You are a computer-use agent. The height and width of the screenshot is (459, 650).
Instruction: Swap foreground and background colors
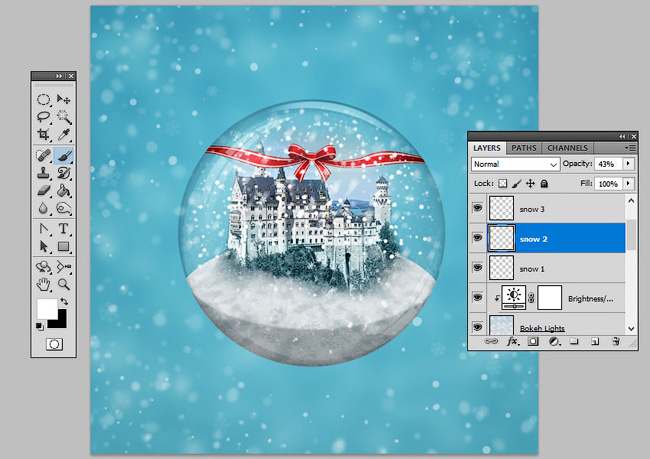click(64, 301)
